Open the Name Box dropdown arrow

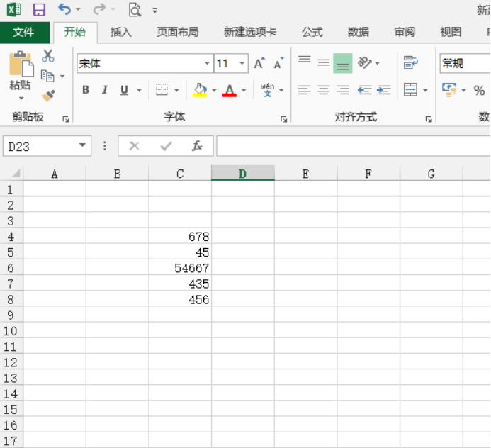(82, 145)
